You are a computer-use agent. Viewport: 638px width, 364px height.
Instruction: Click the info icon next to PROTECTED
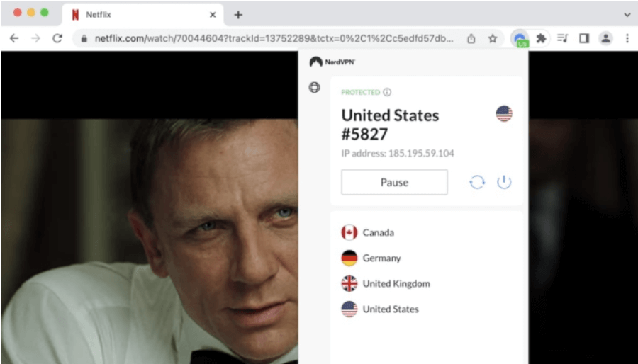tap(387, 92)
